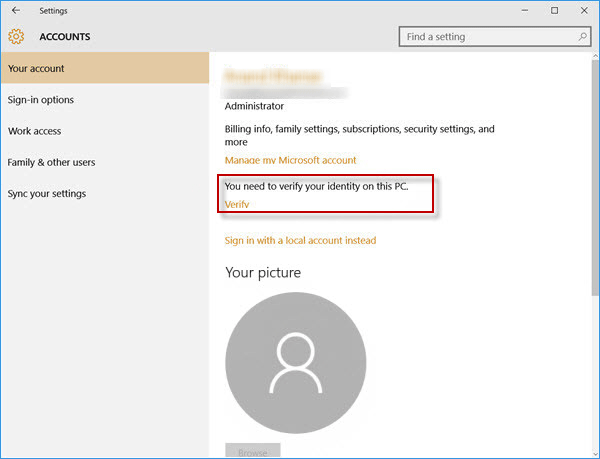Click the back arrow in the title bar
The width and height of the screenshot is (600, 459).
coord(15,10)
